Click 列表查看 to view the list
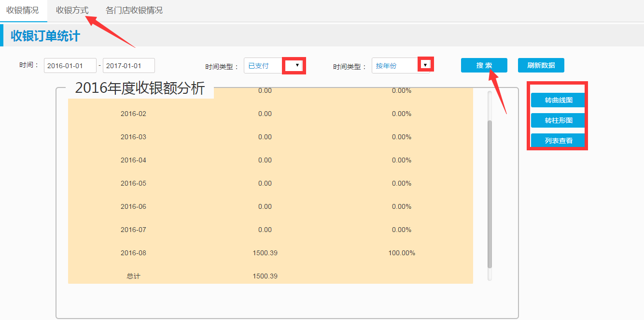644x320 pixels. pyautogui.click(x=558, y=141)
